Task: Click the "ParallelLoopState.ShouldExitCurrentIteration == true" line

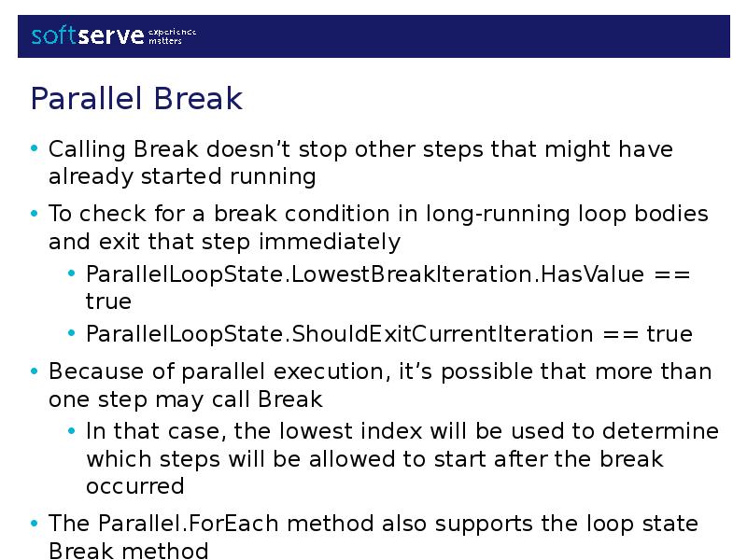Action: point(389,334)
